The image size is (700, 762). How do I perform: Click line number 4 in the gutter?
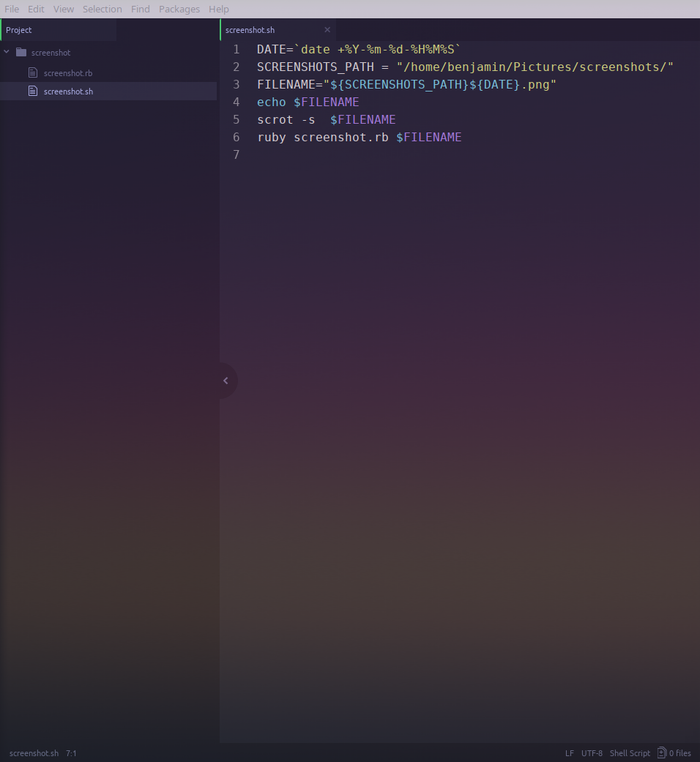click(x=237, y=102)
